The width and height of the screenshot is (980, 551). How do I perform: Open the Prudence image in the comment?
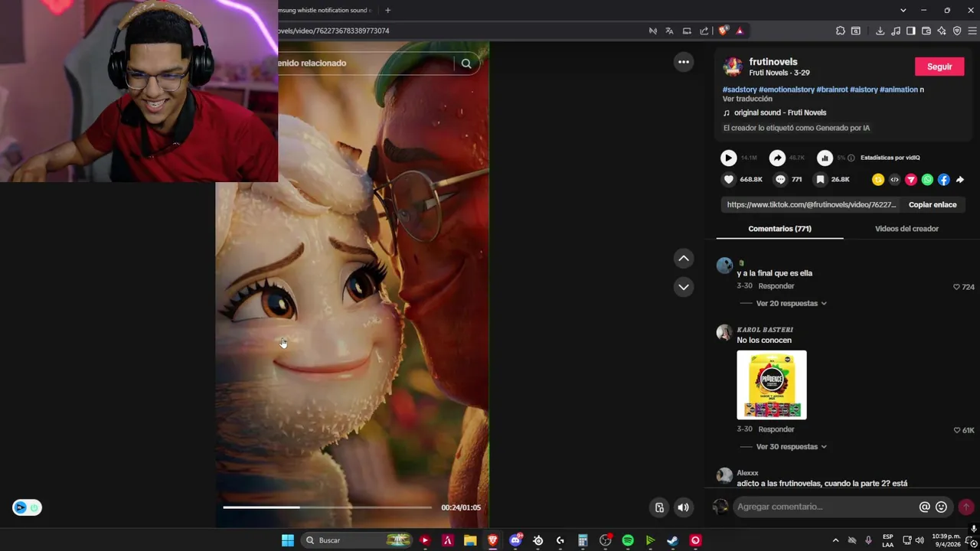772,385
